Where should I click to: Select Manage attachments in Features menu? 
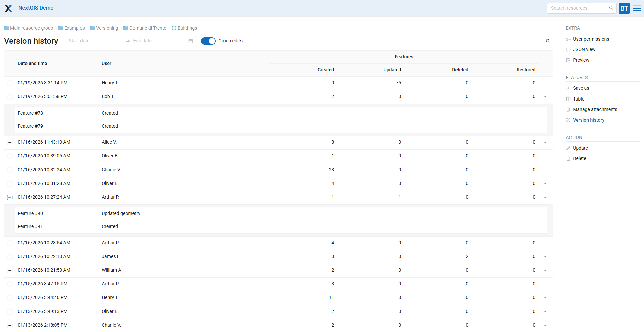coord(595,109)
